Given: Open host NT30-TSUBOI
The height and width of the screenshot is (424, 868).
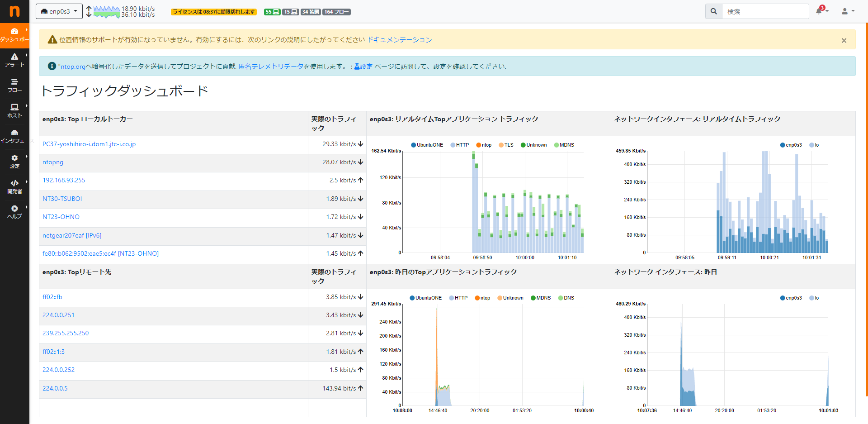Looking at the screenshot, I should (x=62, y=199).
